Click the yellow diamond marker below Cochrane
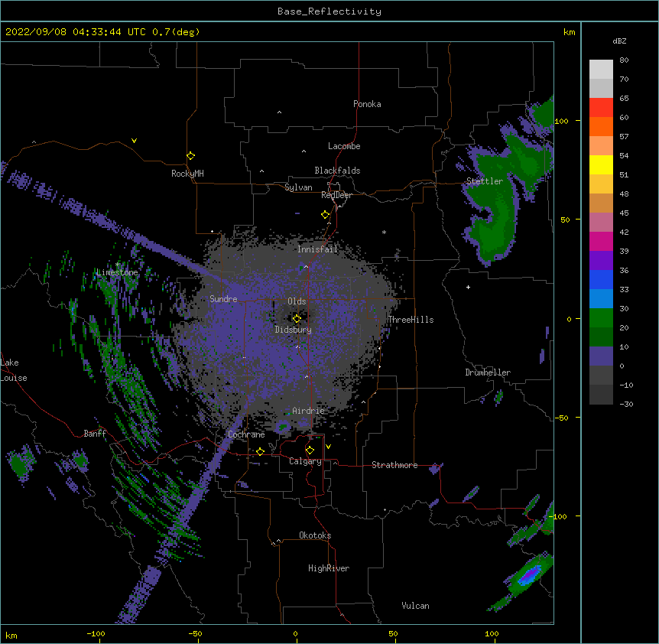The width and height of the screenshot is (659, 644). pyautogui.click(x=260, y=451)
